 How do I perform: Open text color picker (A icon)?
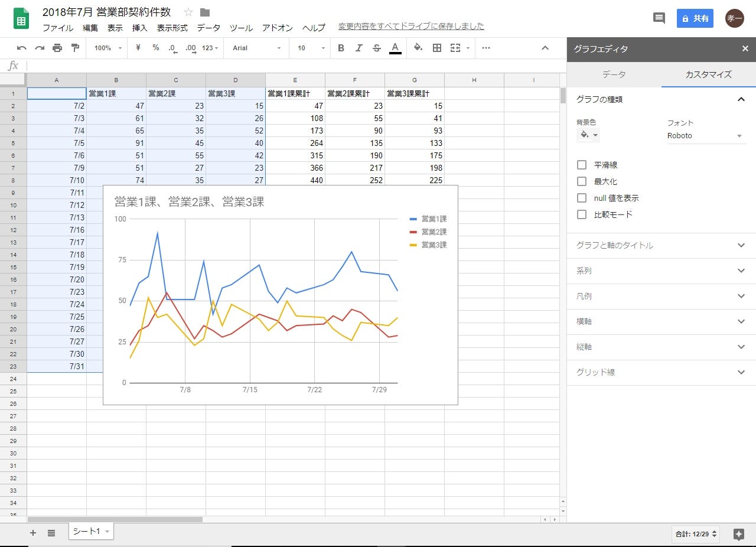click(395, 48)
